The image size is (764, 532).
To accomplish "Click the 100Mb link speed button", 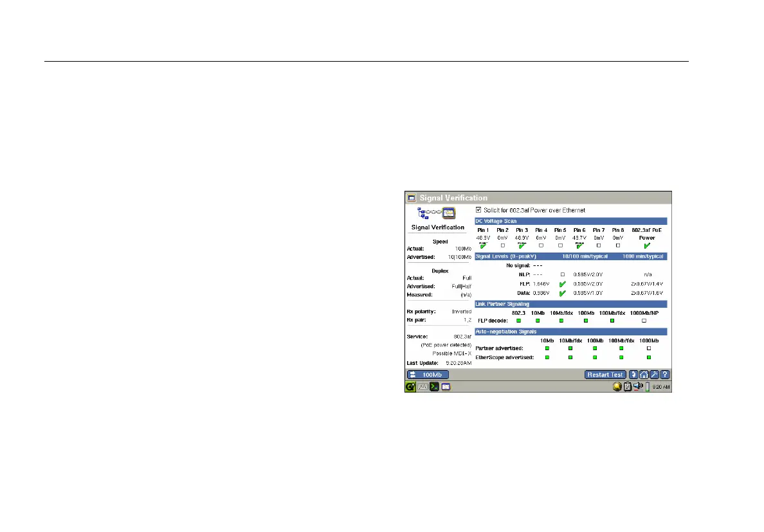I will pos(428,375).
